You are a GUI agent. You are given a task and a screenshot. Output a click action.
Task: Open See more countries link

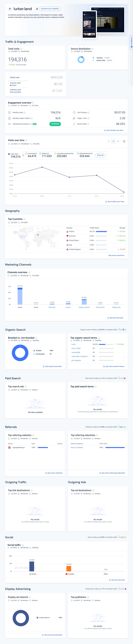[x=116, y=256]
